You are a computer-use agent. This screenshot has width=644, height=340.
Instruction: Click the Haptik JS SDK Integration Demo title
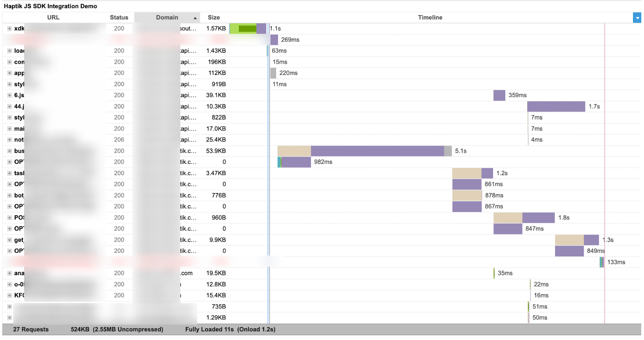(x=50, y=6)
